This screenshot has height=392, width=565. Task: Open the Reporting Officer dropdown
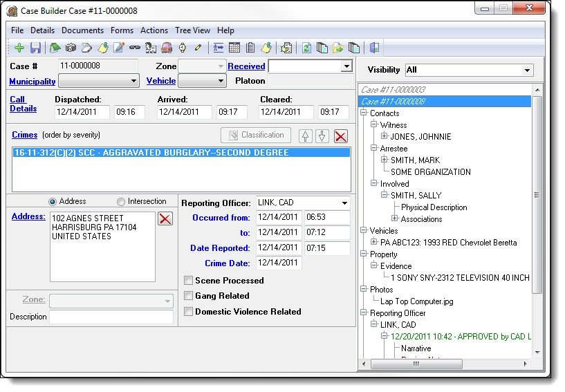point(344,203)
